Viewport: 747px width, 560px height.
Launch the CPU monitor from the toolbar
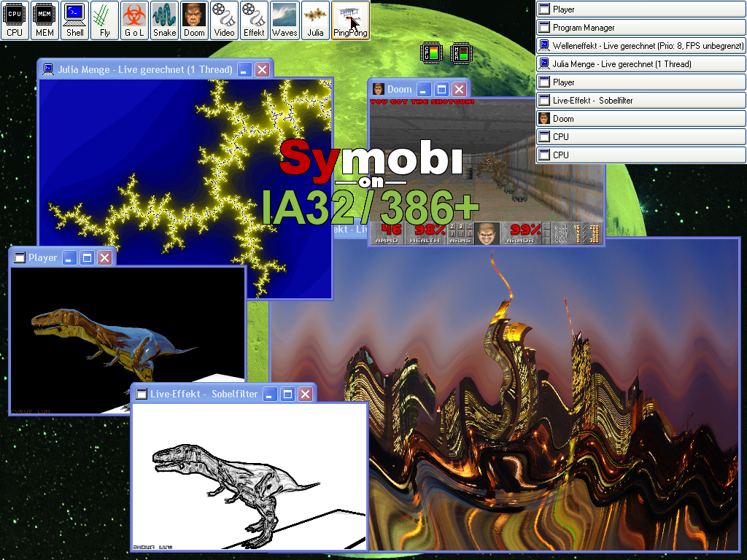pyautogui.click(x=15, y=20)
